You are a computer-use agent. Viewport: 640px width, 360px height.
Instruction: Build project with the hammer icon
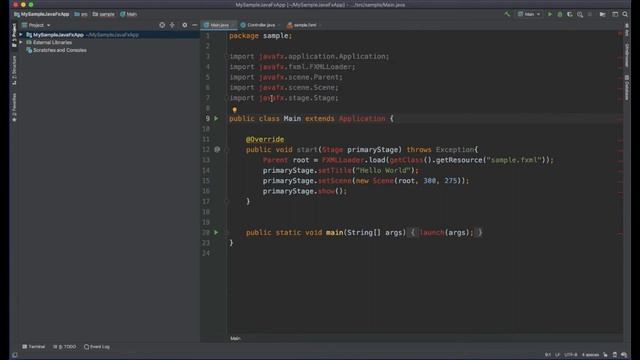[x=507, y=14]
